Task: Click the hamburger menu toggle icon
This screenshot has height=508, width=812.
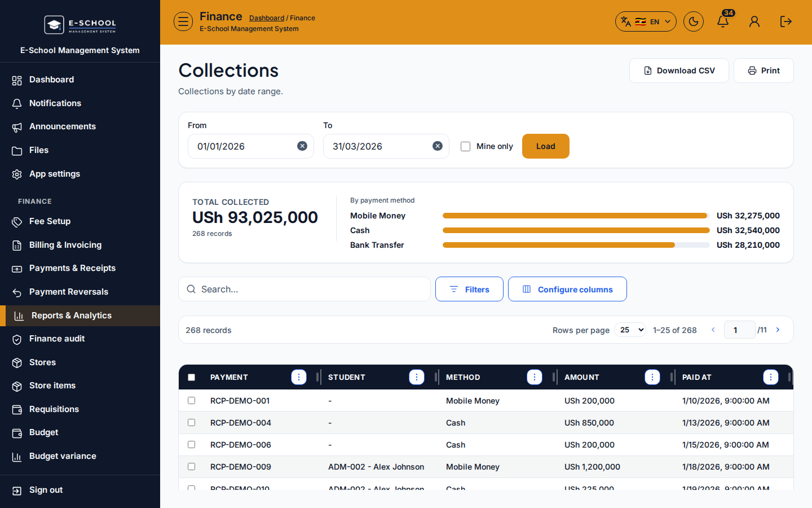Action: [183, 22]
